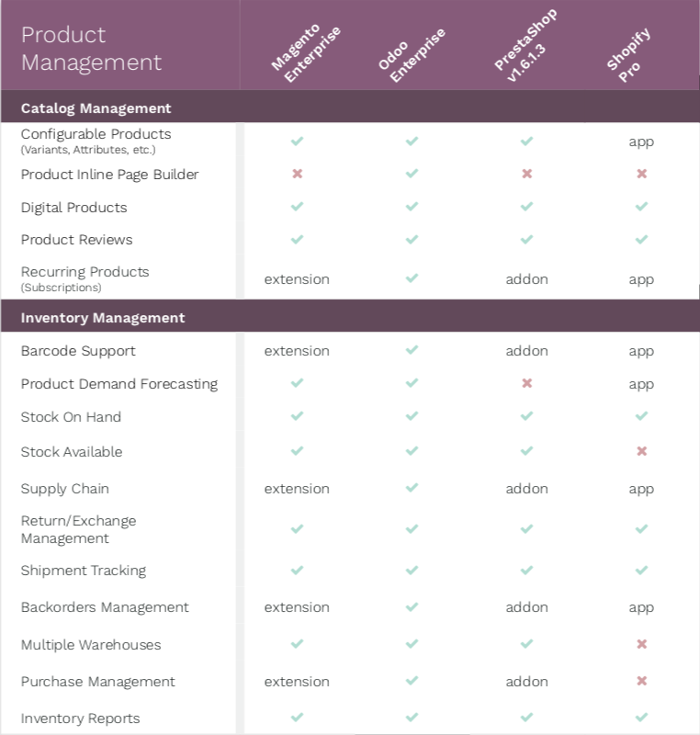Click the Product Inline Page Builder label

pyautogui.click(x=109, y=175)
